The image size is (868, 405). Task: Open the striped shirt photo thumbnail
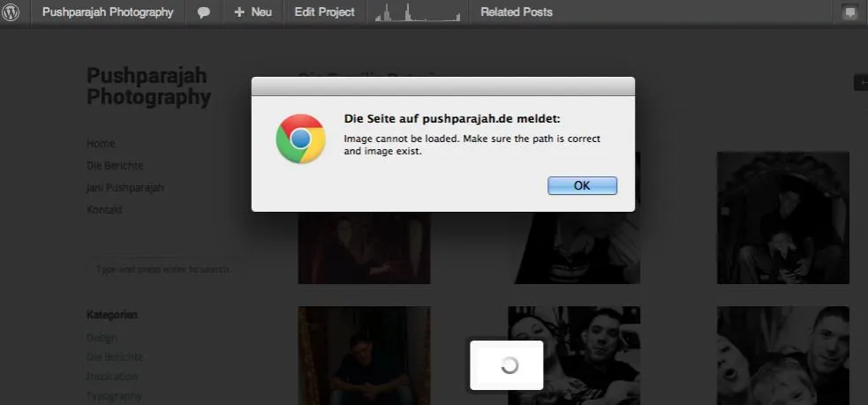click(574, 248)
